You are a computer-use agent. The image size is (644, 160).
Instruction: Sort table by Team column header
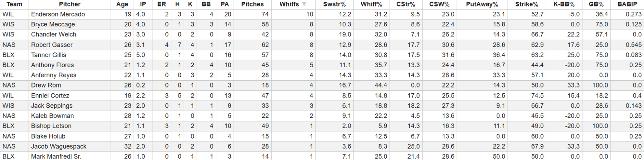14,4
